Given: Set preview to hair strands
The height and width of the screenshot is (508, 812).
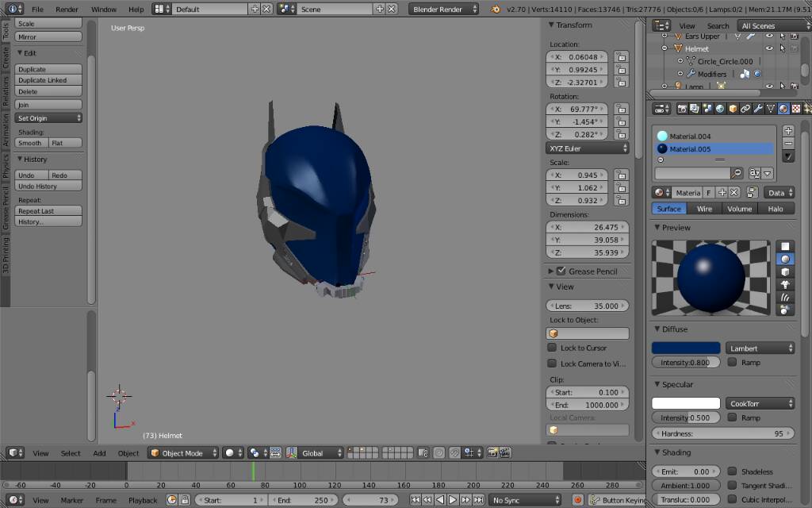Looking at the screenshot, I should coord(785,298).
